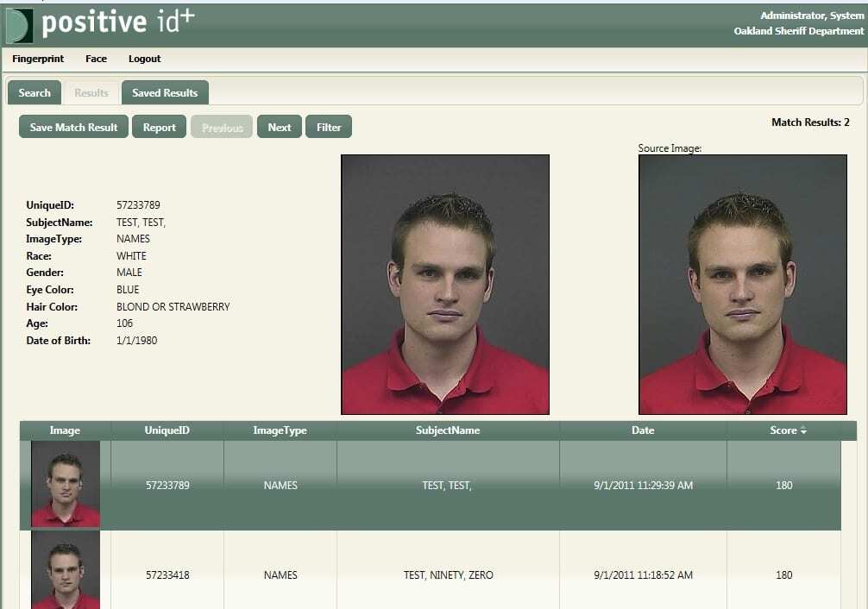868x609 pixels.
Task: Click the large matched candidate photo
Action: point(445,285)
